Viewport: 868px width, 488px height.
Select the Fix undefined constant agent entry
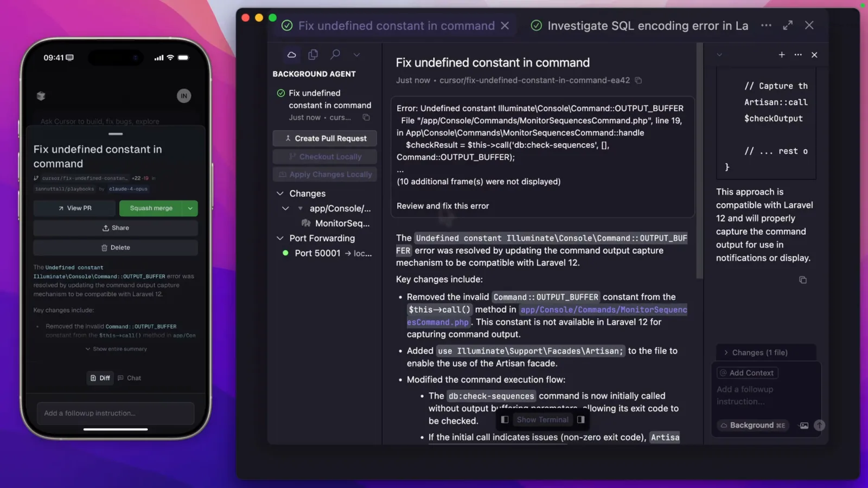[x=324, y=105]
